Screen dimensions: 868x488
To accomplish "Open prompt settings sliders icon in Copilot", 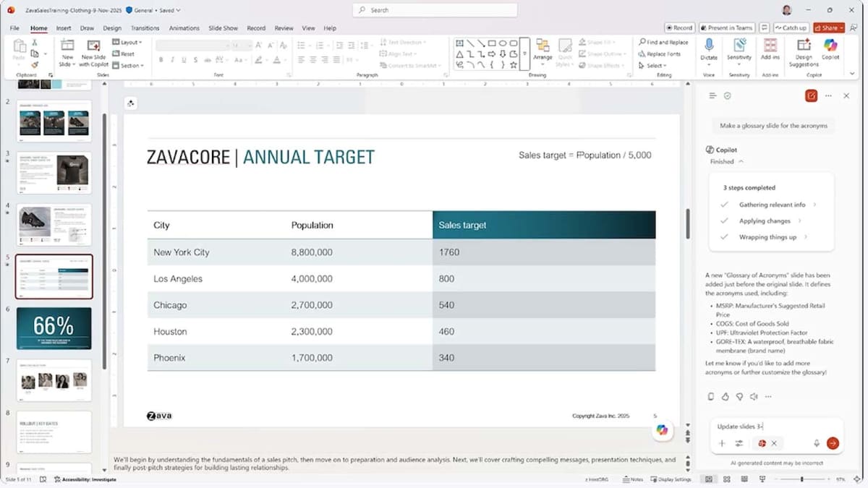I will [739, 443].
